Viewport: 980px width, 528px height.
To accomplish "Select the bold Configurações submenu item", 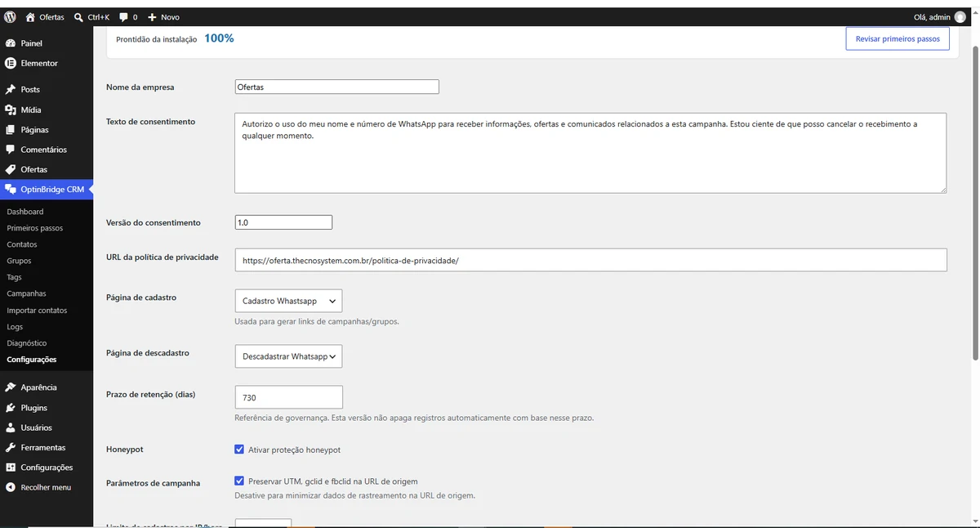I will click(32, 360).
